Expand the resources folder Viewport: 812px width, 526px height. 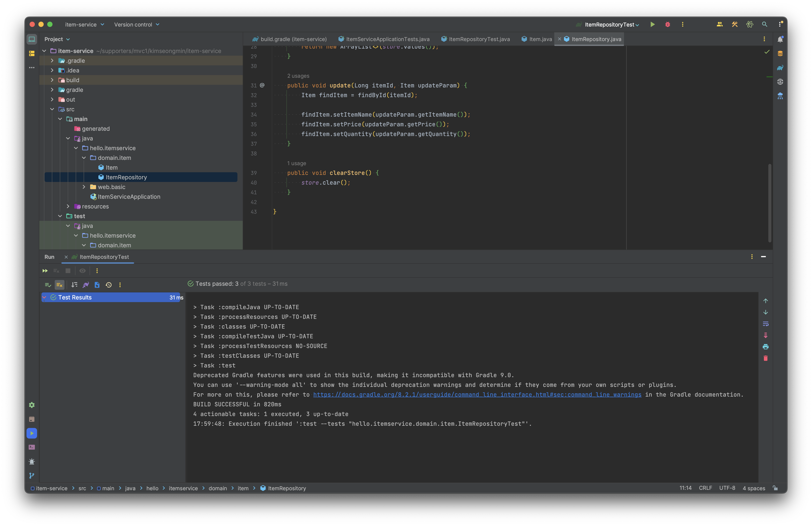pos(68,206)
